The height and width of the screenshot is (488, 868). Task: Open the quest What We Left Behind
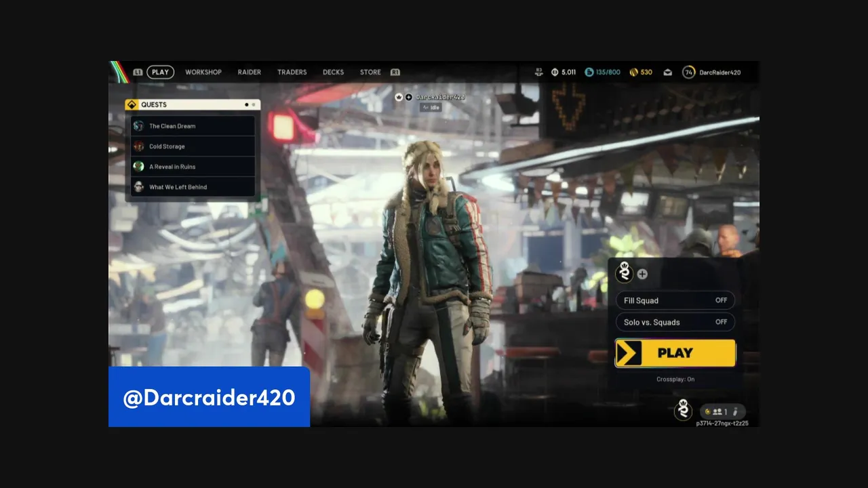(x=193, y=187)
